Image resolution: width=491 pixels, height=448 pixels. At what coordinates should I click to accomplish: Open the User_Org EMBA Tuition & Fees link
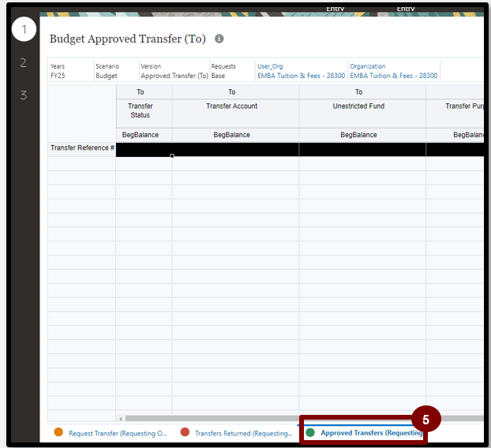coord(301,76)
